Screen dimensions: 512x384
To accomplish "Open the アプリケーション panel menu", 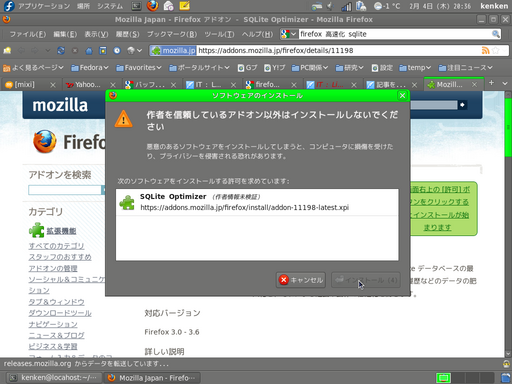I will click(44, 6).
